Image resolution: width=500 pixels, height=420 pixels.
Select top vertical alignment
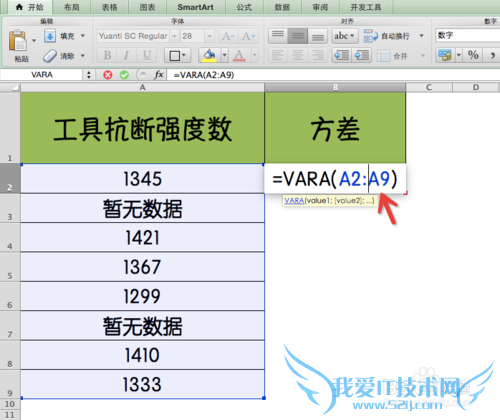(278, 35)
